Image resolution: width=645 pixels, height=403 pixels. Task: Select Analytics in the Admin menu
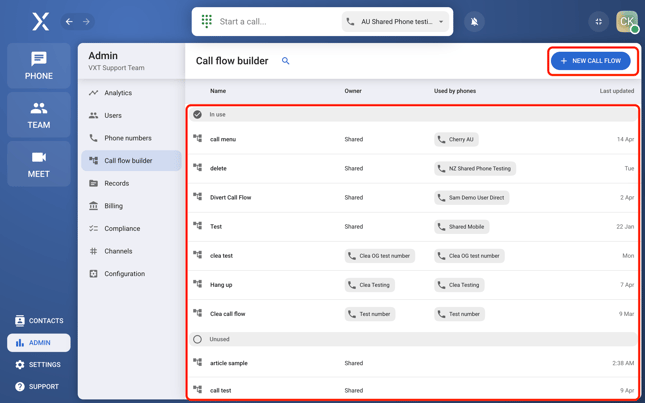pyautogui.click(x=118, y=93)
